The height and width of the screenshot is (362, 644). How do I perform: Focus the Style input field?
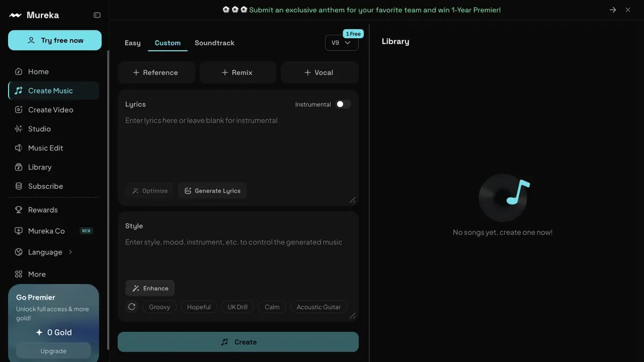(238, 256)
